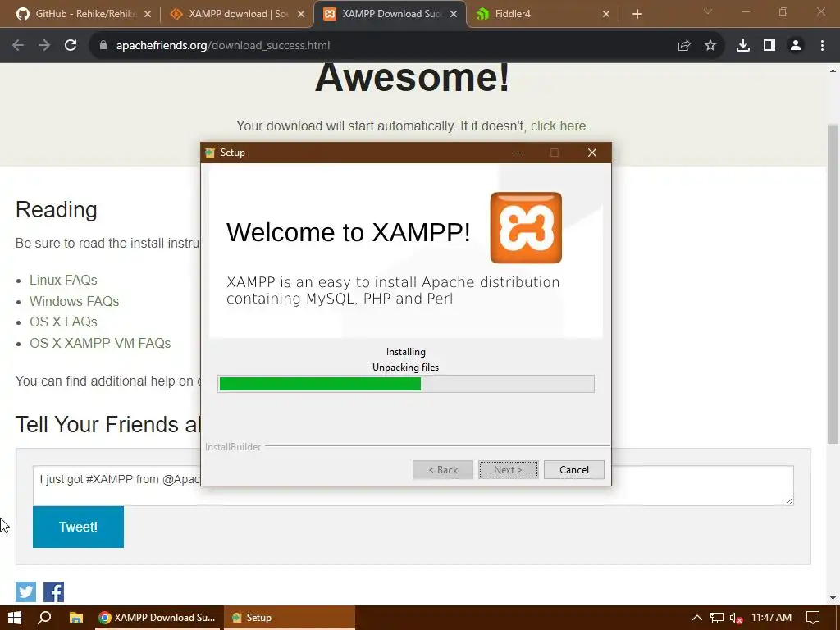840x630 pixels.
Task: Close the XAMPP download SourceForge tab
Action: pyautogui.click(x=301, y=14)
